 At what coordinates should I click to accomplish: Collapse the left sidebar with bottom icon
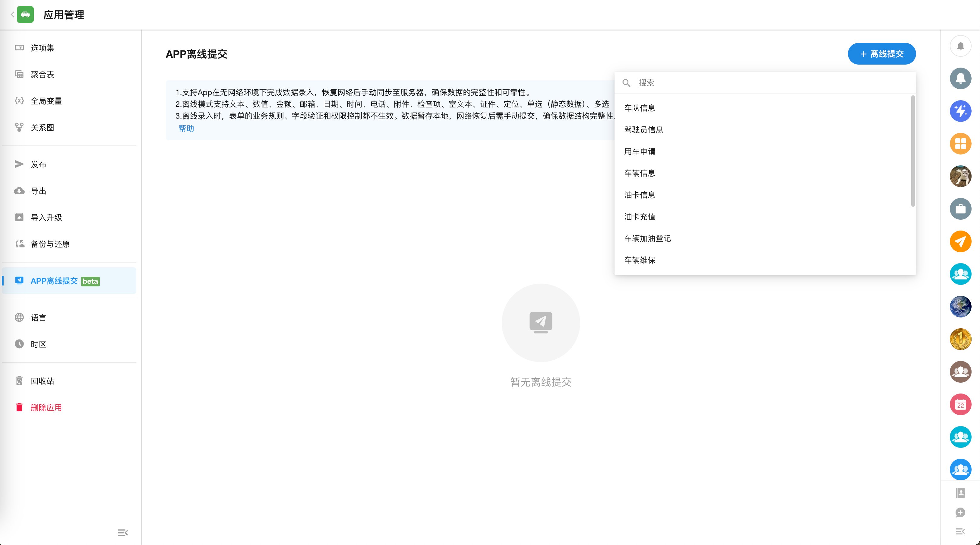click(x=122, y=533)
